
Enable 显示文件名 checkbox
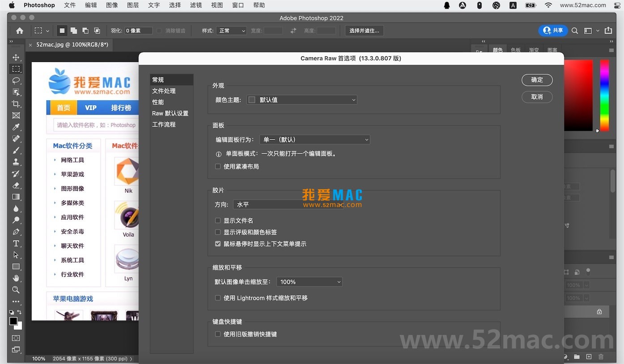[218, 220]
